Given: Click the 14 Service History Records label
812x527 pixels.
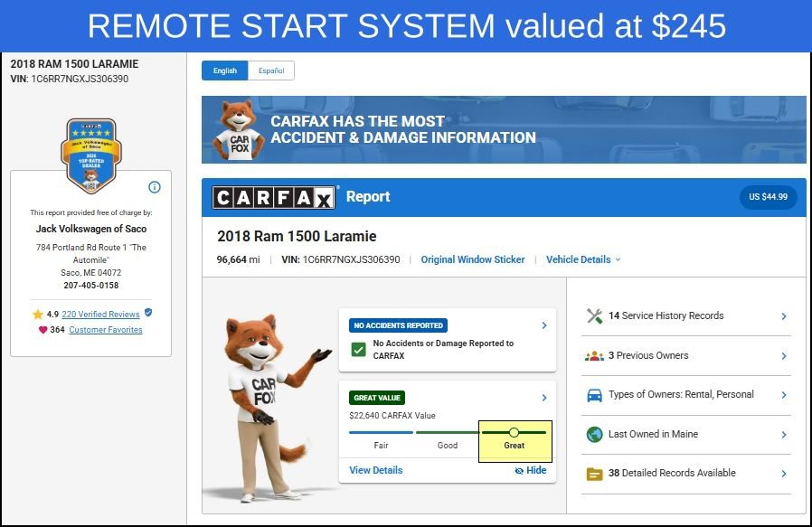Looking at the screenshot, I should click(666, 315).
